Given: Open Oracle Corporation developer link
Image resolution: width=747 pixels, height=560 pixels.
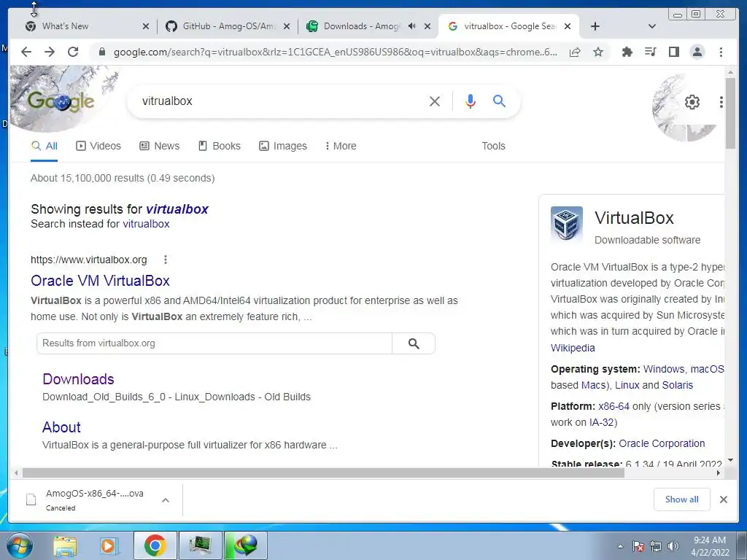Looking at the screenshot, I should pos(662,443).
